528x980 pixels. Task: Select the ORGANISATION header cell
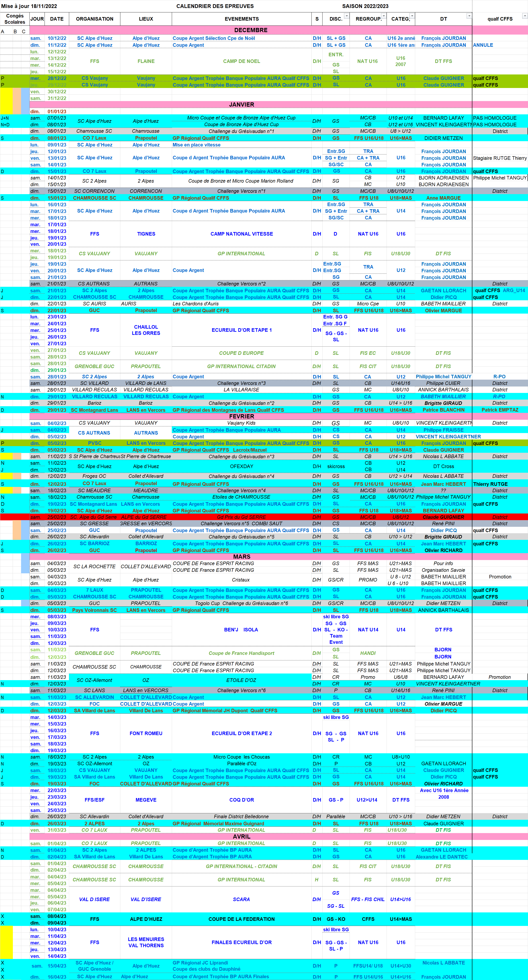point(95,19)
